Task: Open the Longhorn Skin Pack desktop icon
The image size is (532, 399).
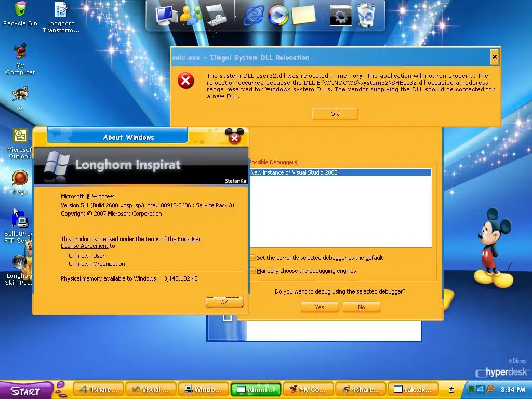Action: (19, 270)
